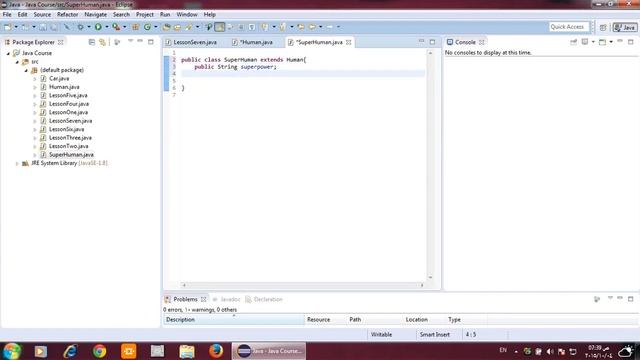Image resolution: width=640 pixels, height=360 pixels.
Task: Select LessonFour.java in Package Explorer
Action: tap(69, 104)
